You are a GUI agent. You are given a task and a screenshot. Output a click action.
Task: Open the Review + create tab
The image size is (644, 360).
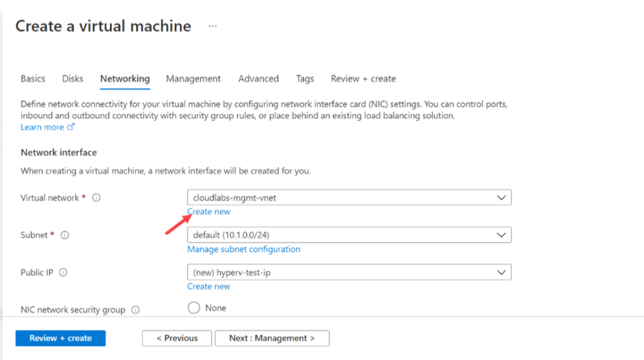tap(364, 79)
